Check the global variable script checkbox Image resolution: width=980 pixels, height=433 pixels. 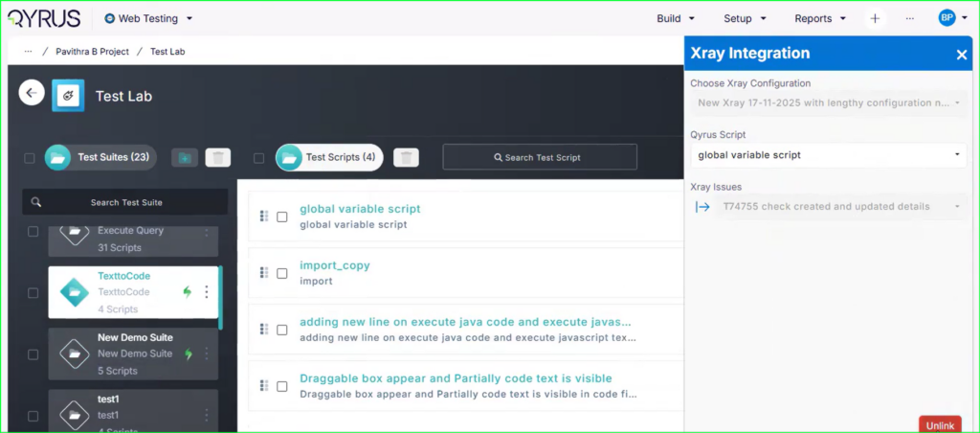(282, 216)
